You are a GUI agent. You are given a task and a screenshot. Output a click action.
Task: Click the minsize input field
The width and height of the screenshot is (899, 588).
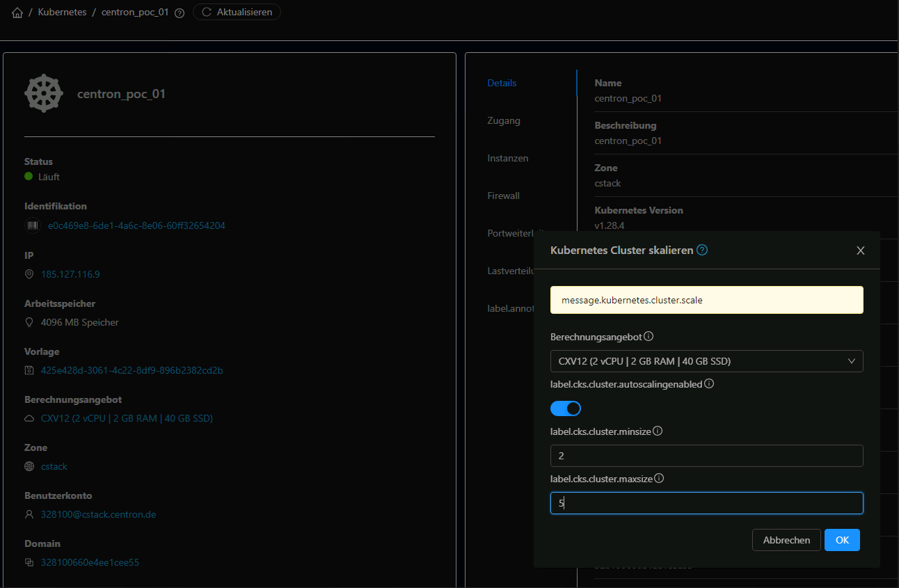click(x=706, y=456)
